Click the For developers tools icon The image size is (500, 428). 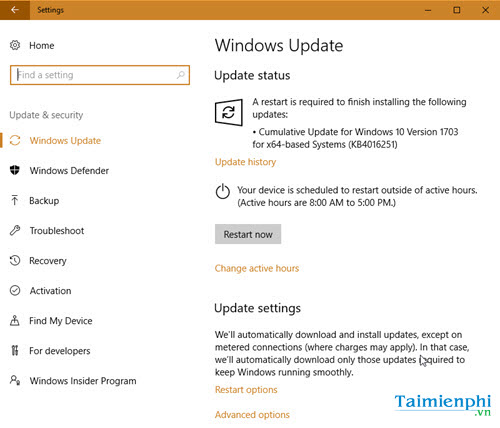15,350
